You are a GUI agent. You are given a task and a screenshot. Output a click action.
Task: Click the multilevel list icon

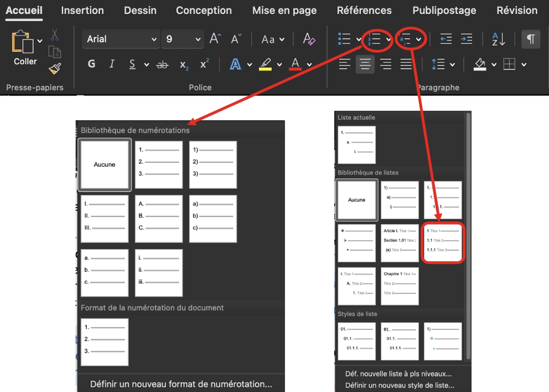(x=405, y=39)
